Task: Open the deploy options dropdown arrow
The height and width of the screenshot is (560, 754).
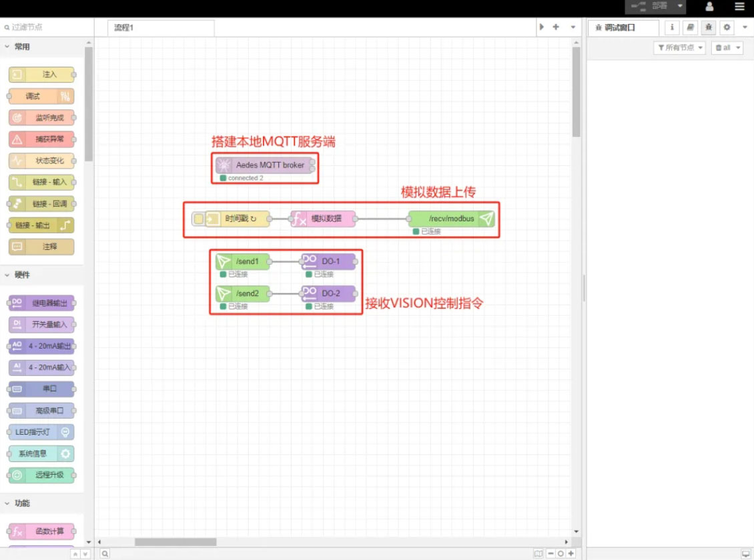Action: click(679, 6)
